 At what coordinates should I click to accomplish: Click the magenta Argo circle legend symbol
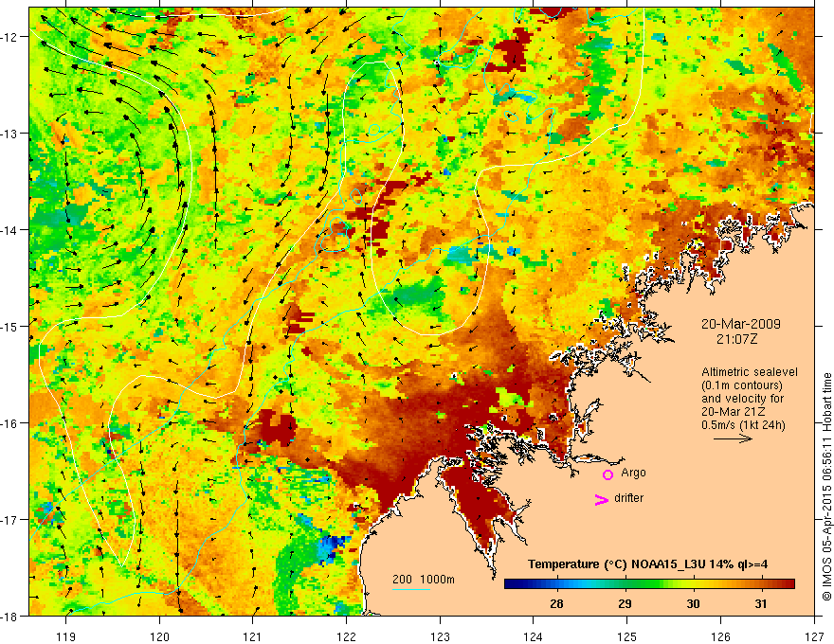coord(607,474)
